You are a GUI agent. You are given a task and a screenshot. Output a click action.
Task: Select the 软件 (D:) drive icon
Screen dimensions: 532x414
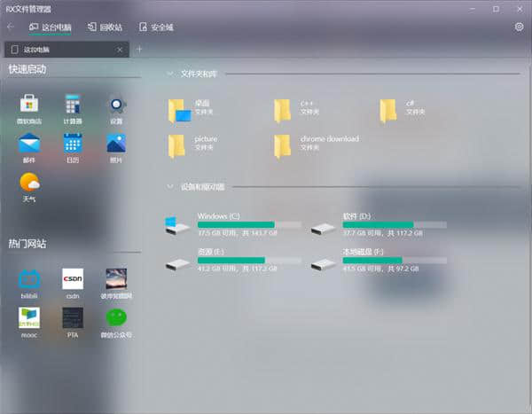pyautogui.click(x=324, y=229)
